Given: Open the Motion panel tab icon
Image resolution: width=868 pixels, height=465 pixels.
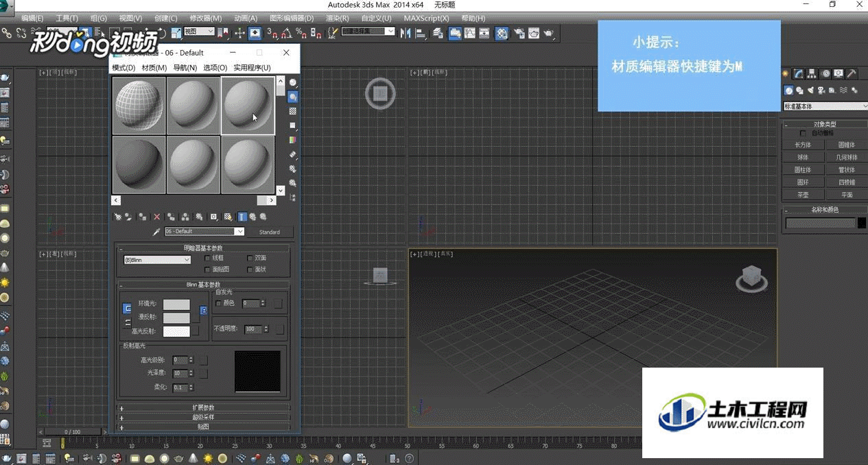Looking at the screenshot, I should point(825,74).
